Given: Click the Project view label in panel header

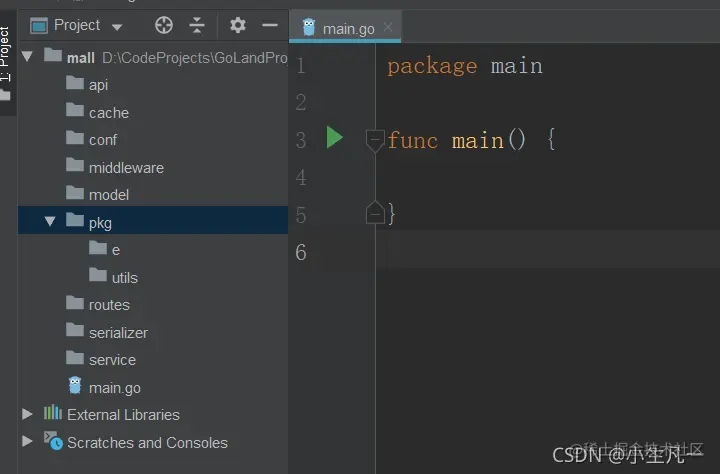Looking at the screenshot, I should pos(77,25).
